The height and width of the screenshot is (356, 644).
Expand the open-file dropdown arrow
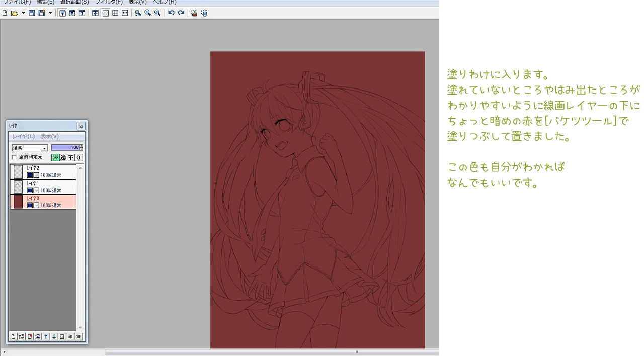coord(23,13)
